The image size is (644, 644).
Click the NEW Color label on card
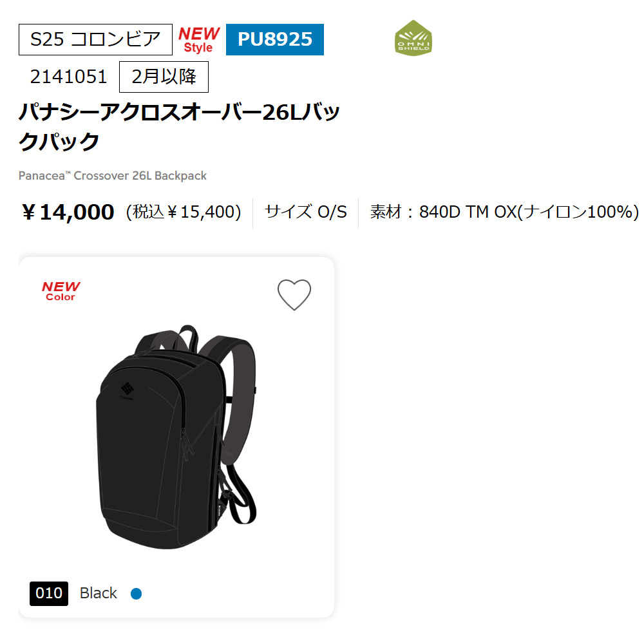(x=61, y=291)
